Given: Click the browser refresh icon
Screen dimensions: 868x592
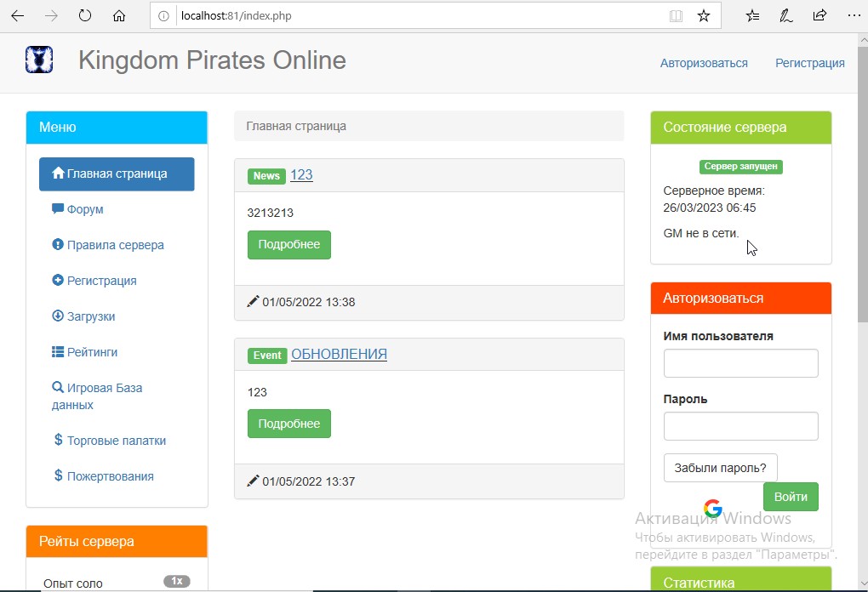Looking at the screenshot, I should click(84, 15).
